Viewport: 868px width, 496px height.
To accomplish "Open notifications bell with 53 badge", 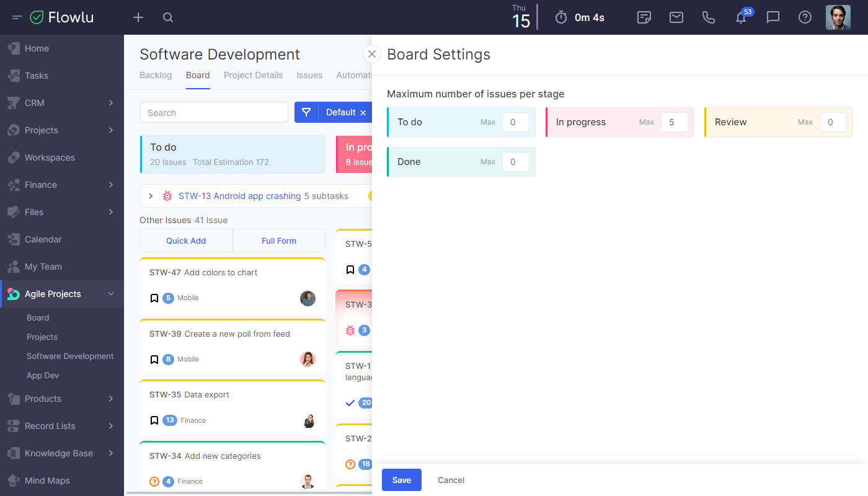I will tap(741, 17).
